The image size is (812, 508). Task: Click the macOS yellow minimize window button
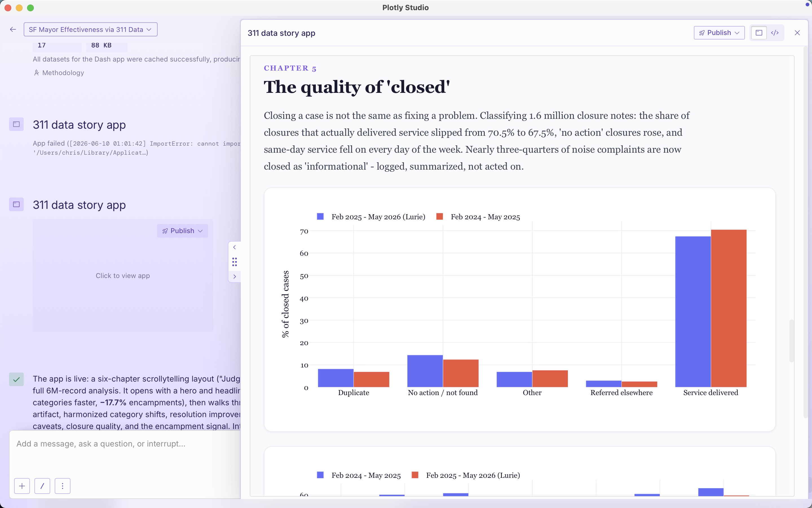19,8
